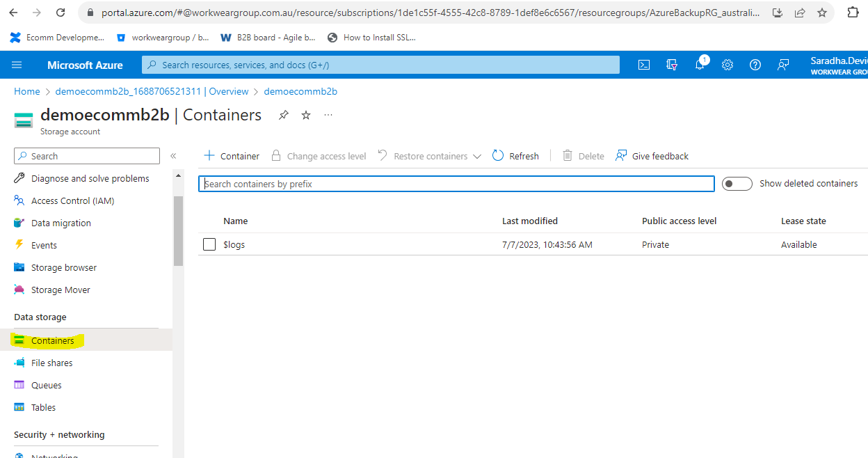
Task: Open the notifications bell
Action: [x=700, y=65]
